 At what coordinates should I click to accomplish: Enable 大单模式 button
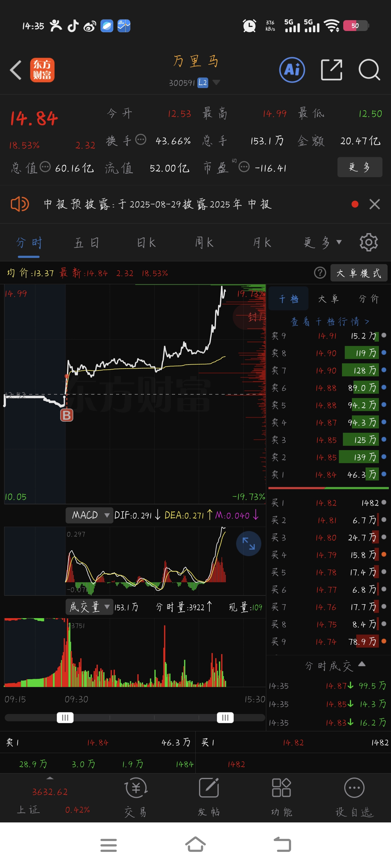359,273
